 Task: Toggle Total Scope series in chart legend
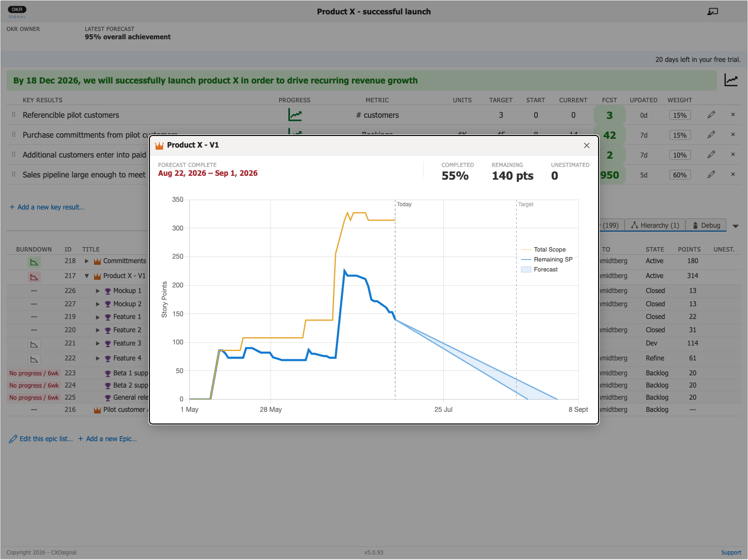(543, 250)
